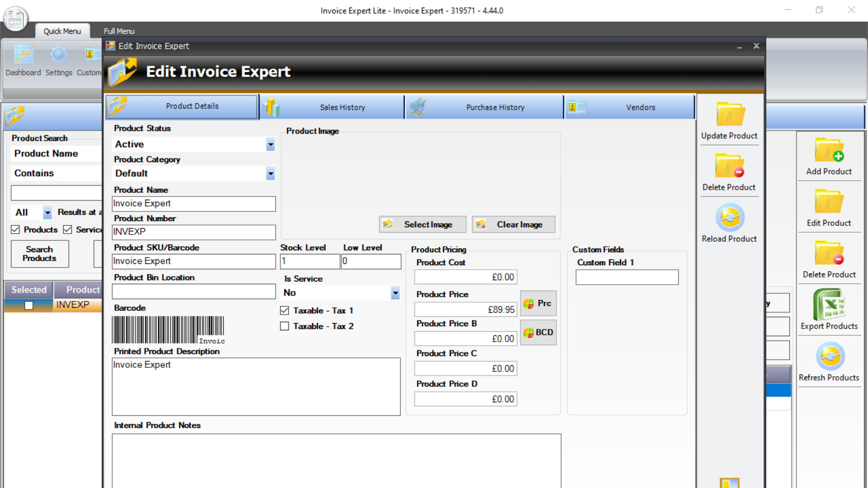Click the Clear Image button
This screenshot has height=488, width=868.
514,225
